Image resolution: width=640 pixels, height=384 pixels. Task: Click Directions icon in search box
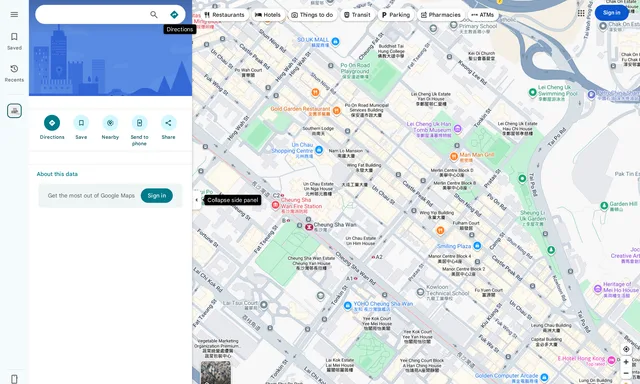[174, 15]
